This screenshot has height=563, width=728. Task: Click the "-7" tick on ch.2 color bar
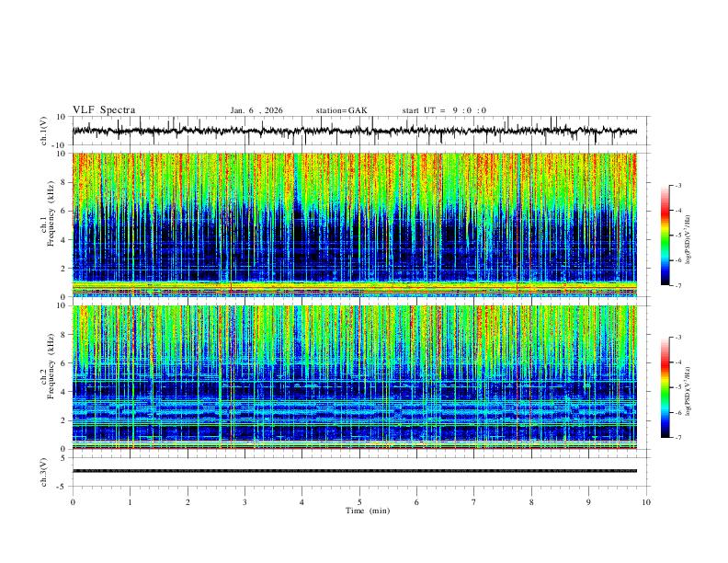point(678,438)
